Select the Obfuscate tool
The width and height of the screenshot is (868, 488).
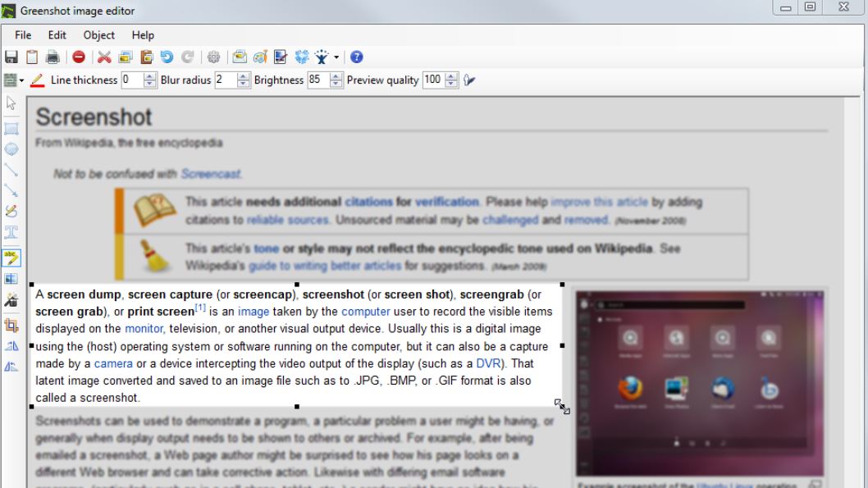[x=11, y=279]
